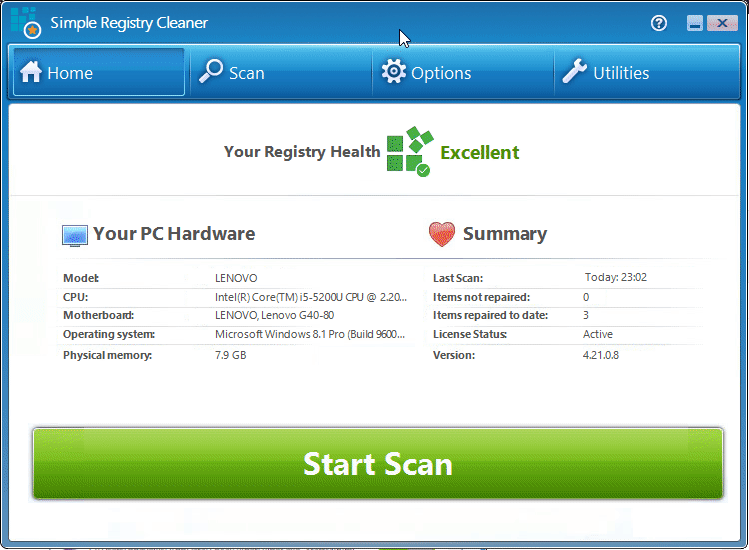Click the Simple Registry Cleaner logo icon
The height and width of the screenshot is (550, 749).
coord(26,22)
